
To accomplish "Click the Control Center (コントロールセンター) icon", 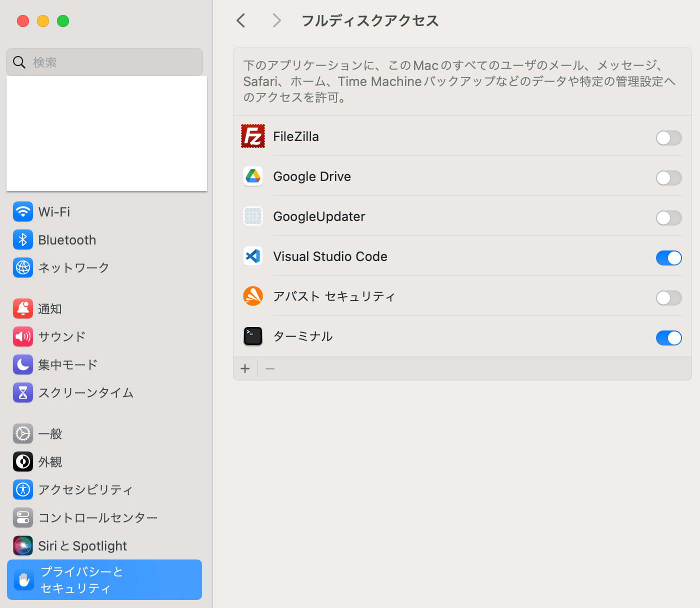I will coord(23,517).
